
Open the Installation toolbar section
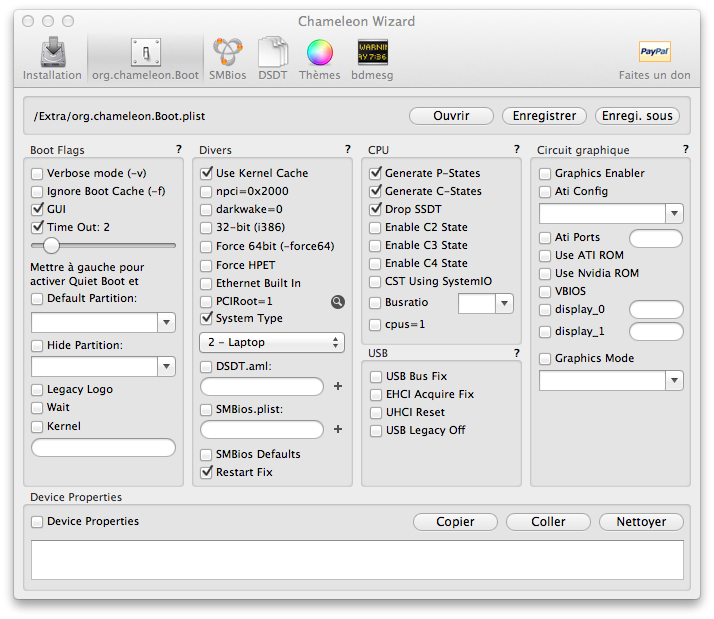click(52, 59)
